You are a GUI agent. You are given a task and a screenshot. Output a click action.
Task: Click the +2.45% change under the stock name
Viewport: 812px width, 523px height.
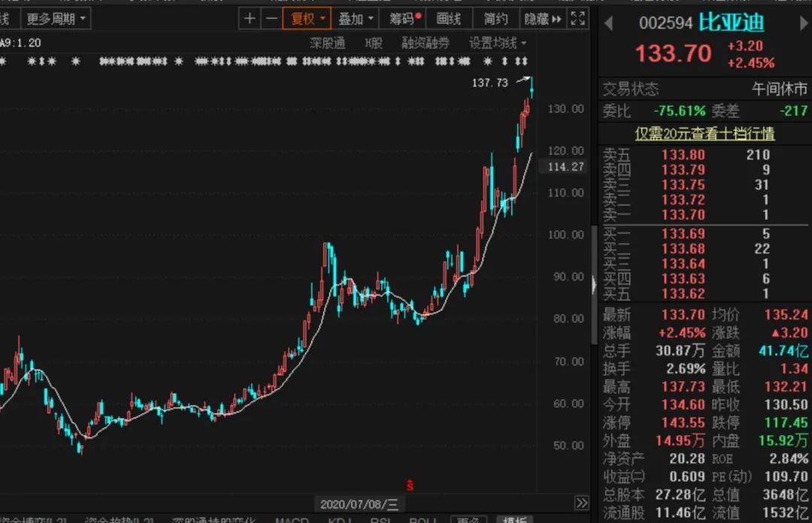tap(751, 63)
